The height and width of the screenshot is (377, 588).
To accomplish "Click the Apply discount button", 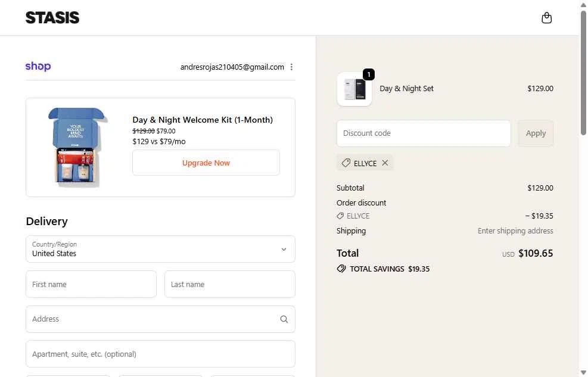I will coord(536,133).
